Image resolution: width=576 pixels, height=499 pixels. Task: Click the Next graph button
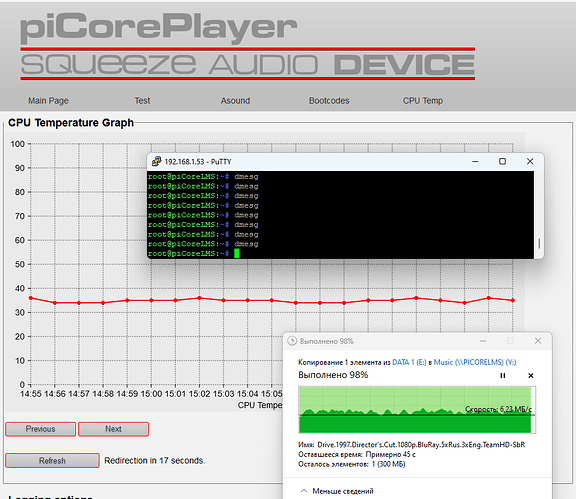pyautogui.click(x=114, y=429)
